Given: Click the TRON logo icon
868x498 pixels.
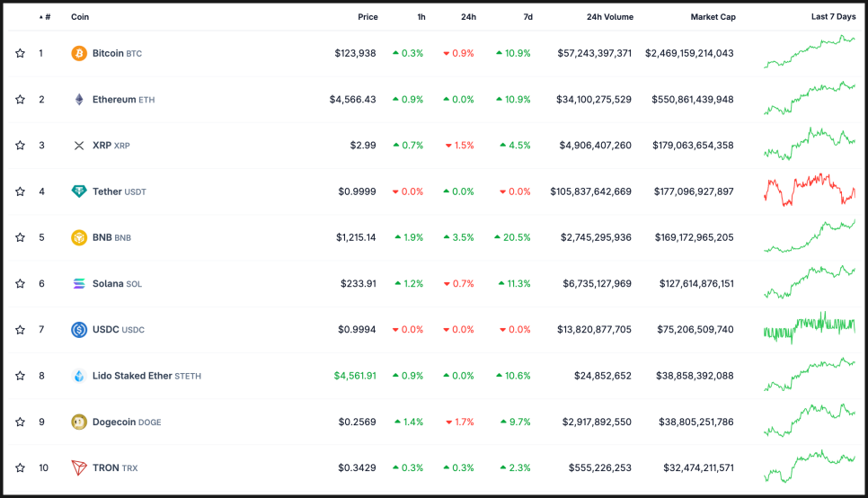Looking at the screenshot, I should tap(79, 467).
